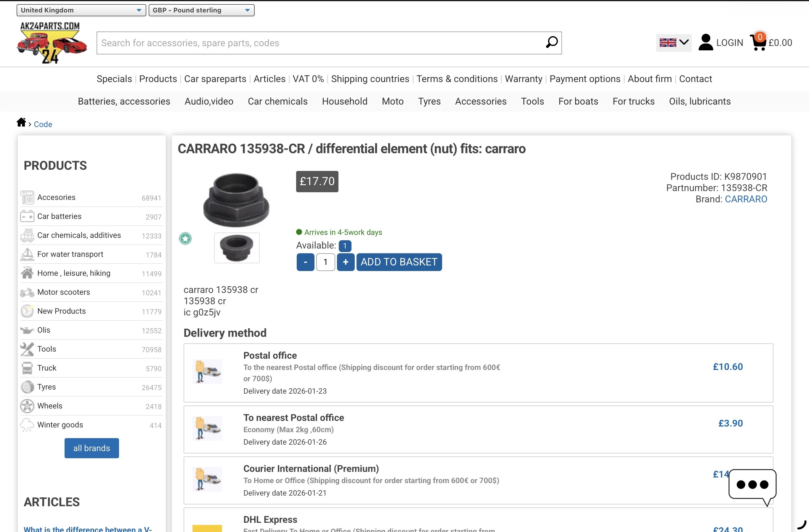Screen dimensions: 809x532
Task: Open the CARRARO brand link
Action: click(746, 199)
